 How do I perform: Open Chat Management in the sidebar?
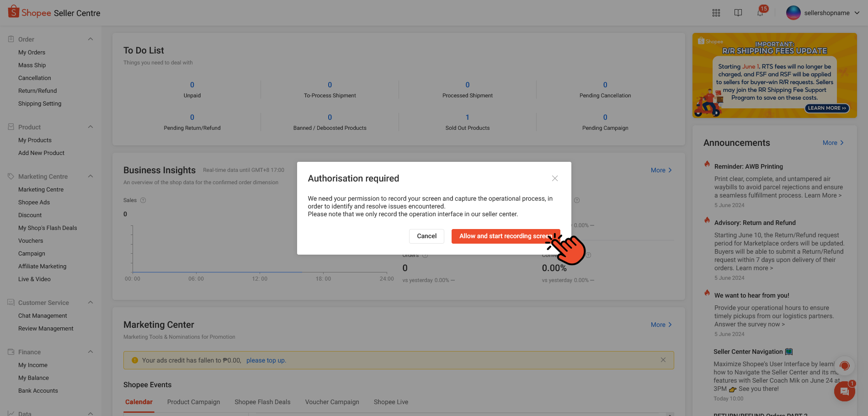click(x=43, y=315)
